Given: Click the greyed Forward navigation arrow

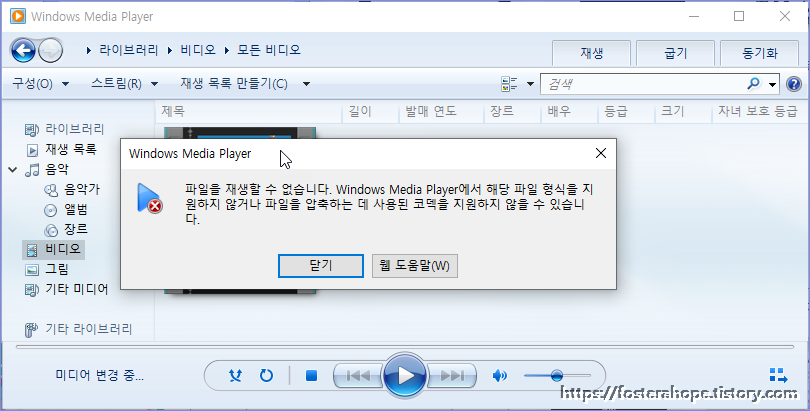Looking at the screenshot, I should [x=51, y=51].
